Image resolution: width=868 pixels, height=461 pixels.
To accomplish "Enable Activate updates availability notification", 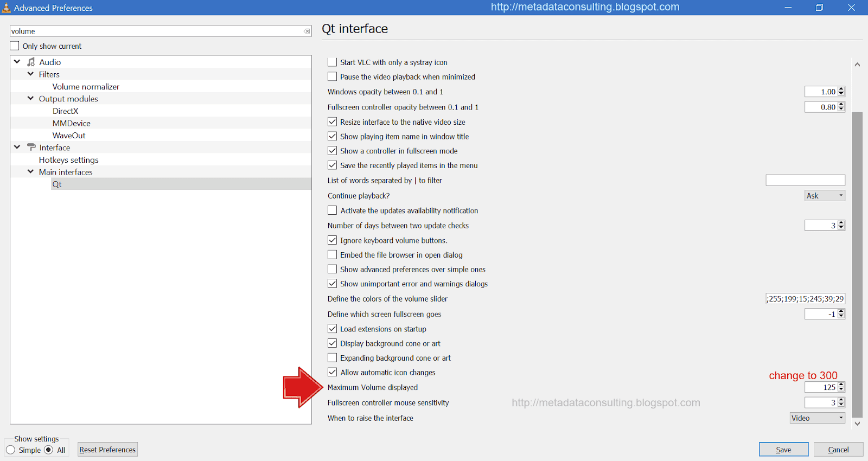I will [333, 210].
